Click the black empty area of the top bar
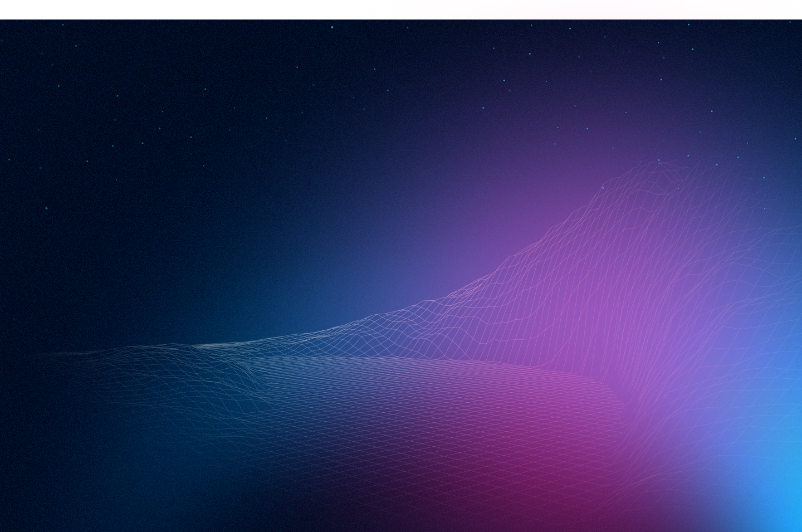 pos(167,9)
